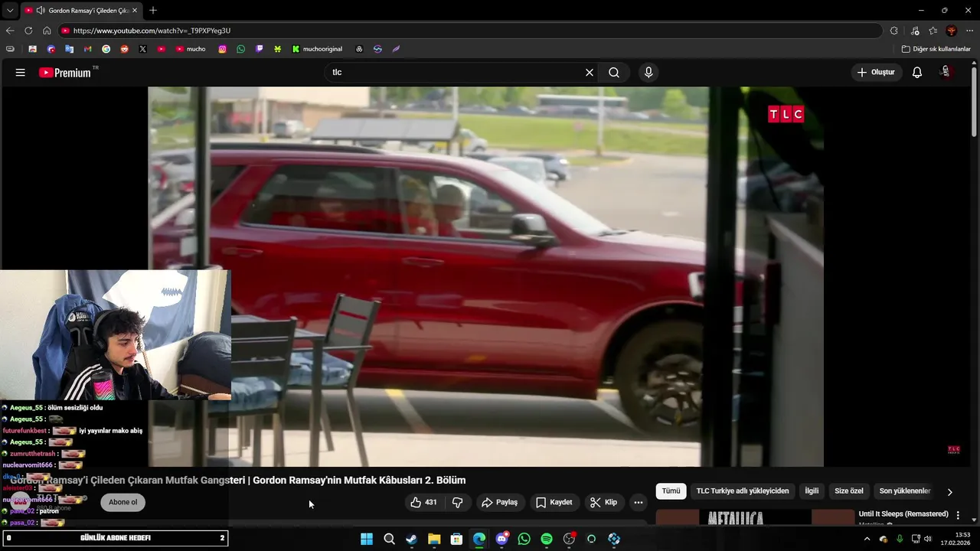Open Diğer sık kullanılanlar bookmarks folder
This screenshot has height=551, width=980.
[x=936, y=49]
